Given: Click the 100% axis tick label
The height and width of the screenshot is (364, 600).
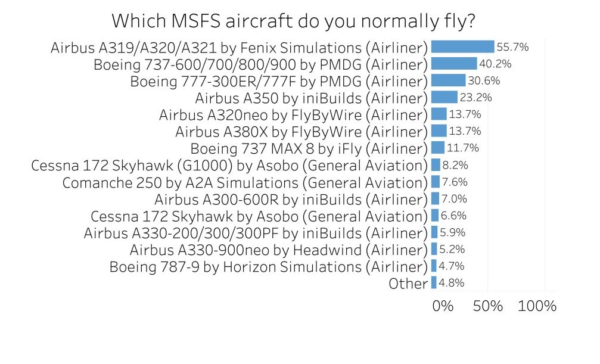Looking at the screenshot, I should (538, 306).
